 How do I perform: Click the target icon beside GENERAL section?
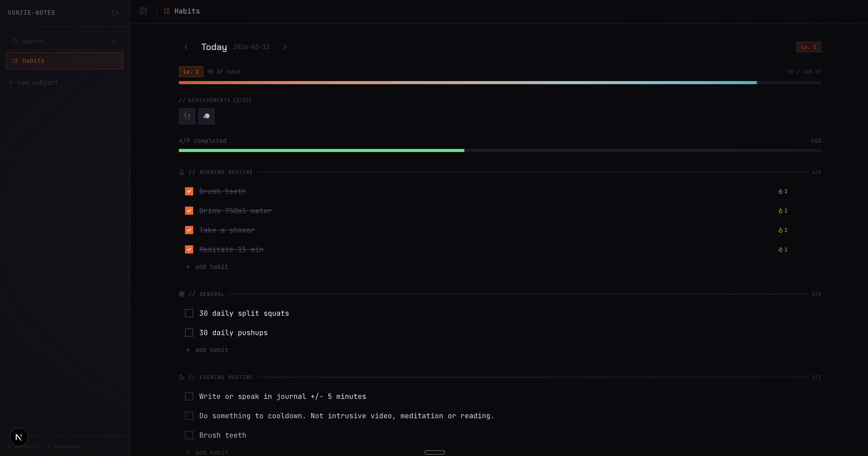pyautogui.click(x=182, y=294)
